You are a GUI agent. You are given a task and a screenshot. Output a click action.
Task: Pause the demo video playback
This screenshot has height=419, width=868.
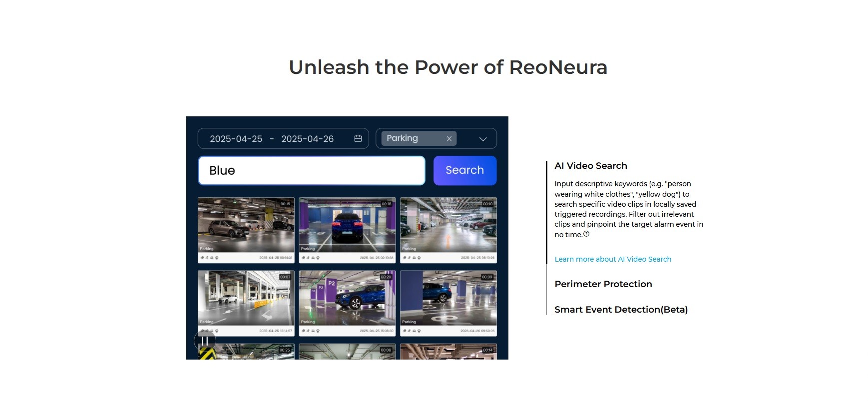pos(205,341)
